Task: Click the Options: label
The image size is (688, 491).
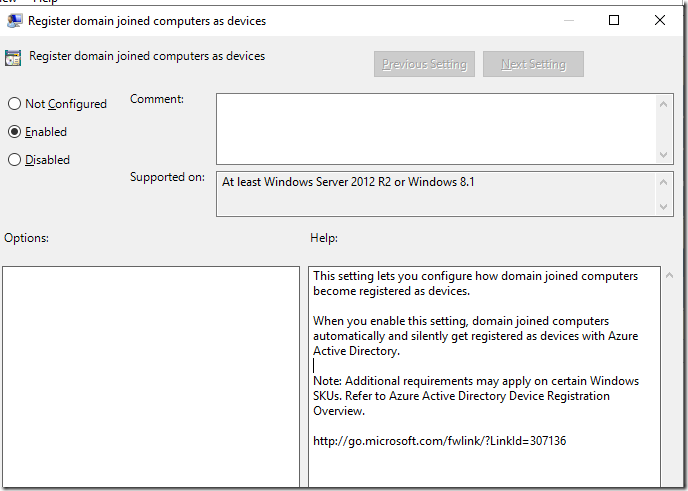Action: [x=26, y=238]
